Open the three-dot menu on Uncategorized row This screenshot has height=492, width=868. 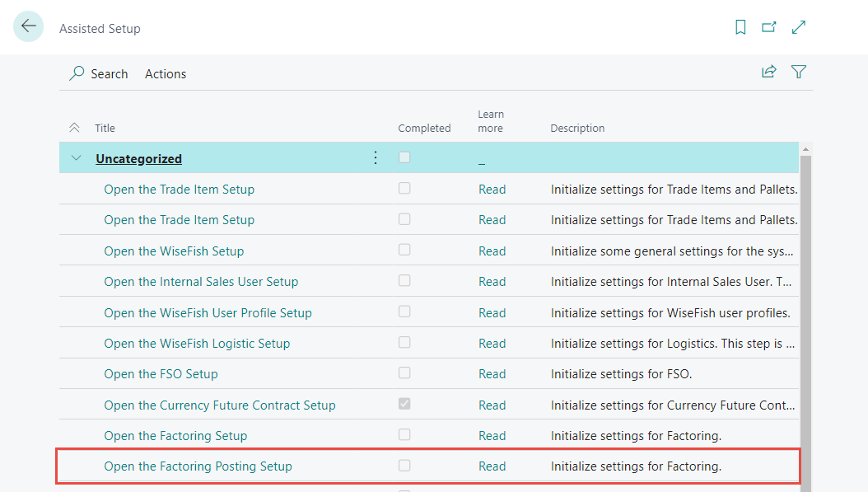click(376, 157)
